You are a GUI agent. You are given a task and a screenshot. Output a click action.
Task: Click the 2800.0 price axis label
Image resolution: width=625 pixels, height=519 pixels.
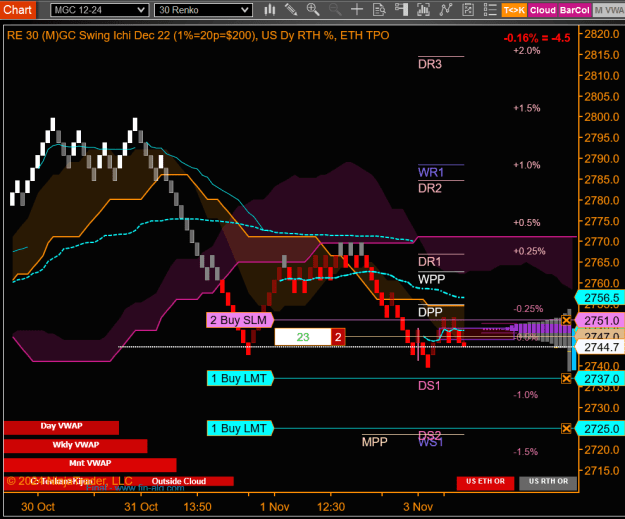[x=602, y=117]
